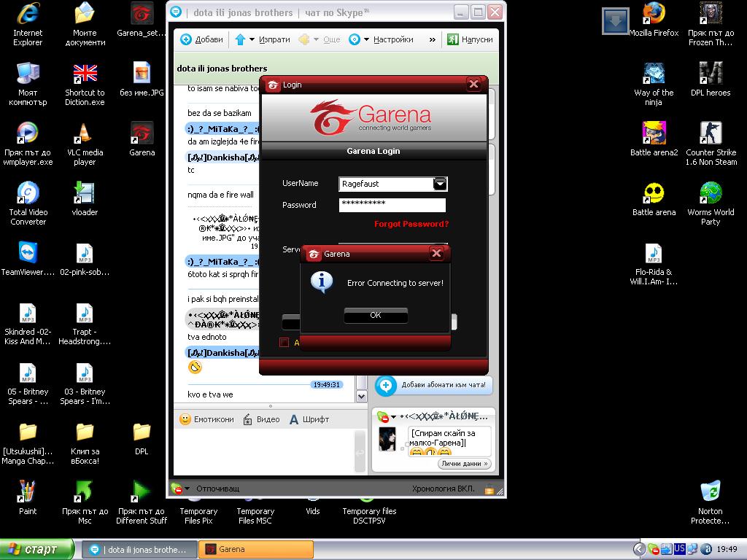Select the VLC media player icon

(x=85, y=144)
